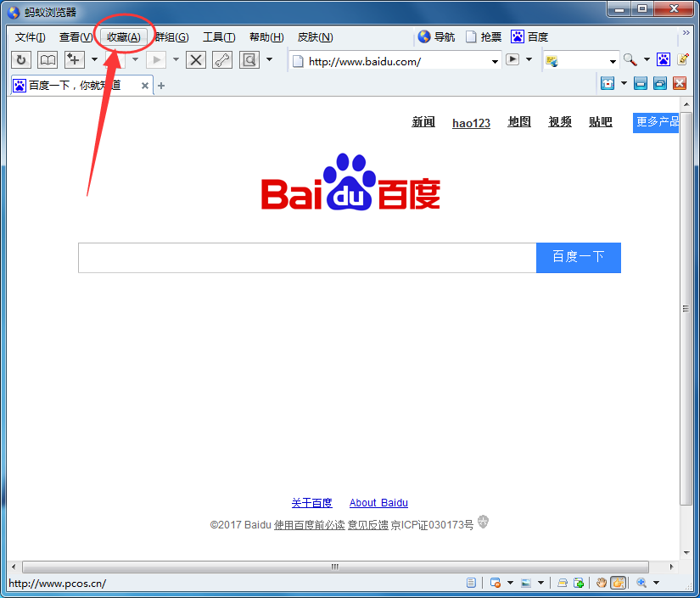Screen dimensions: 700x598
Task: Expand the image display dropdown in status bar
Action: coord(540,583)
